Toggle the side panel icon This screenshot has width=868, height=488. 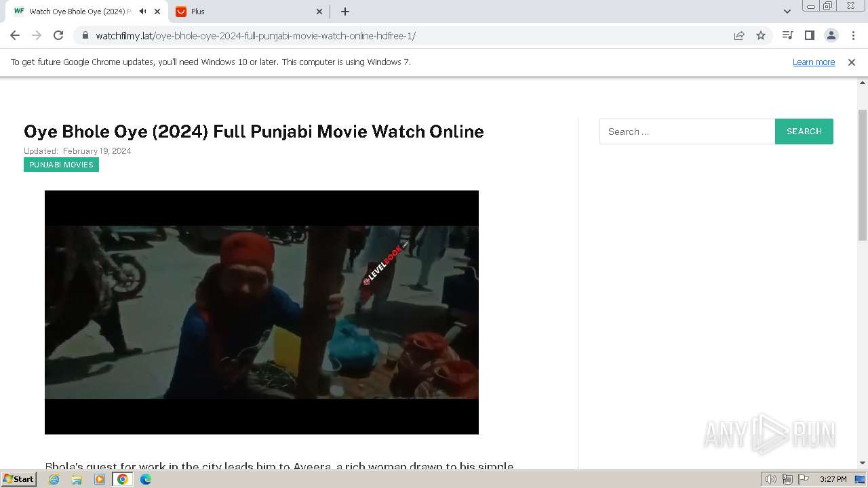809,35
